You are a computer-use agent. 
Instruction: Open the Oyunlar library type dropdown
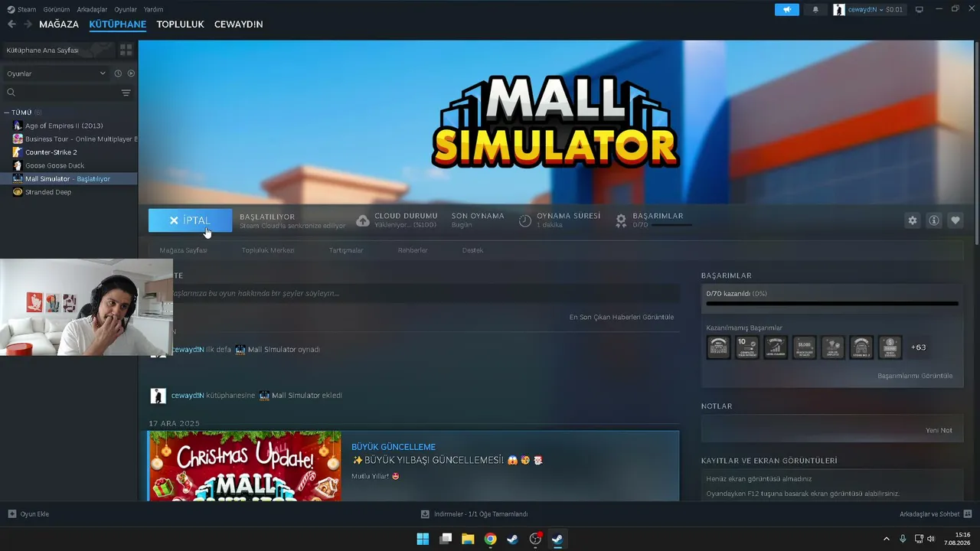[56, 73]
